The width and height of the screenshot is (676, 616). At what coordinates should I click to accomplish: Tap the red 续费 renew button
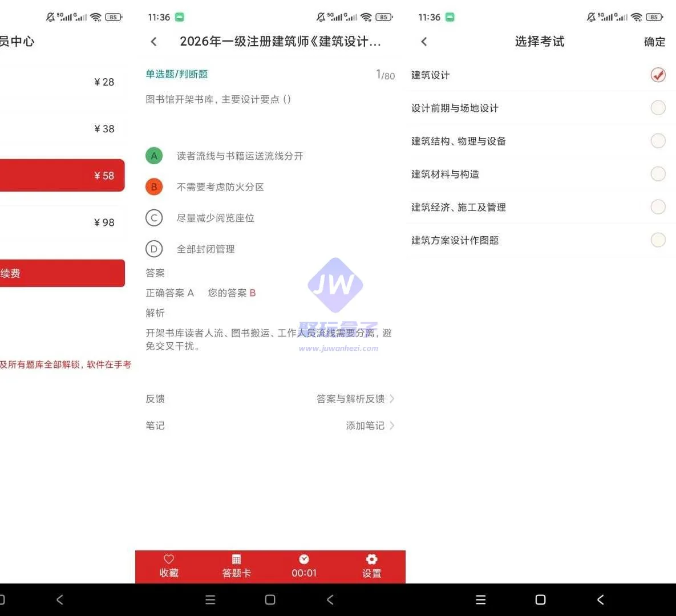point(62,273)
